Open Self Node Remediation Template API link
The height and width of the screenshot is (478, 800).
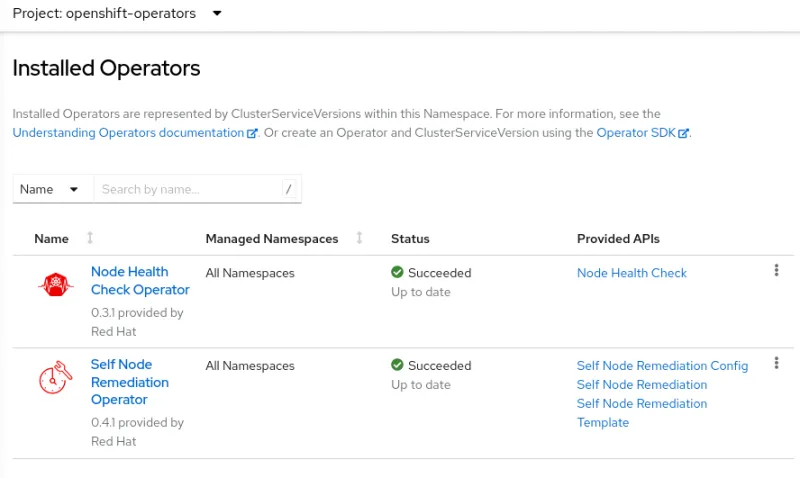click(642, 413)
